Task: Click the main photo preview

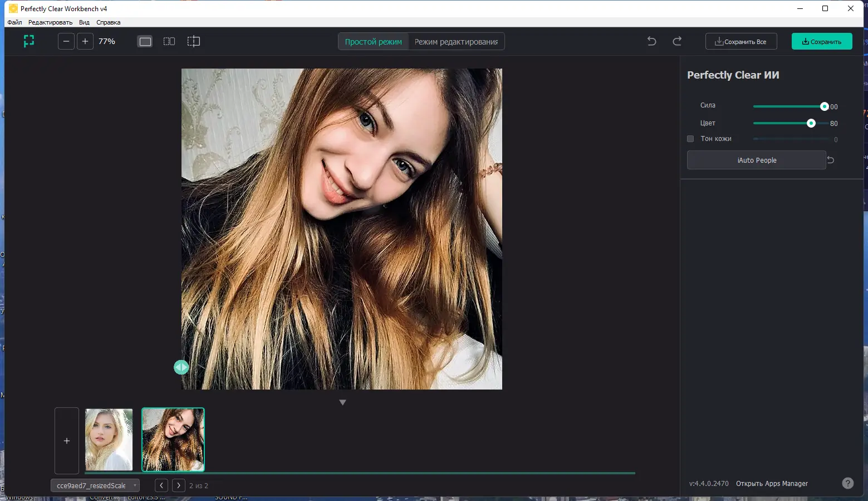Action: coord(342,229)
